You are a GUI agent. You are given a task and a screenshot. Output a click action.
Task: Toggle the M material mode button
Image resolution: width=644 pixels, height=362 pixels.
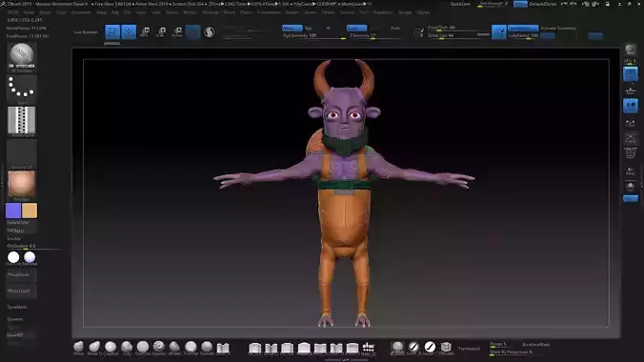coord(328,28)
